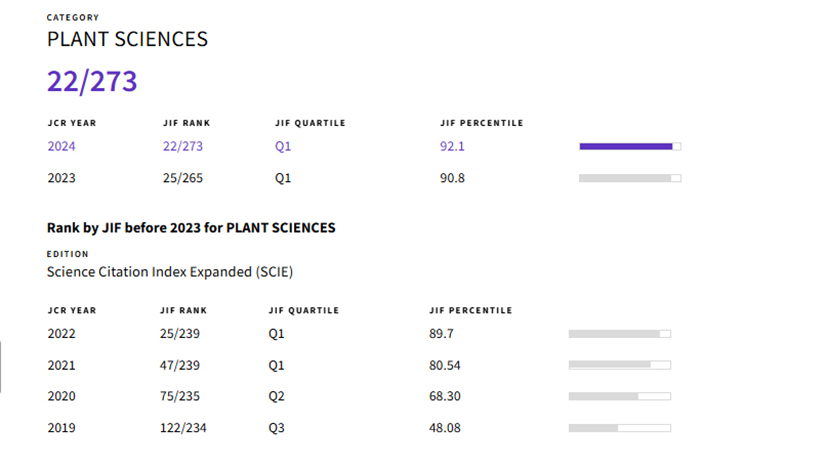Select the 2023 JCR year row

point(61,178)
